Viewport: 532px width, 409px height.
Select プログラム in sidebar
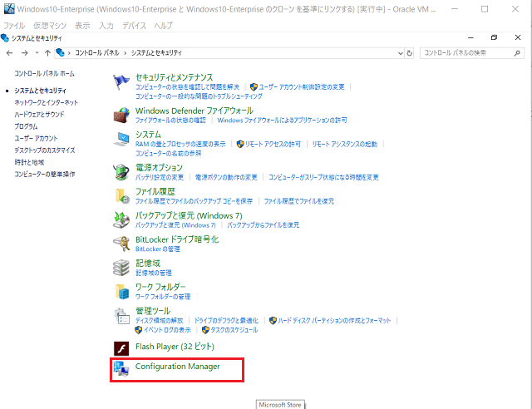pos(26,126)
